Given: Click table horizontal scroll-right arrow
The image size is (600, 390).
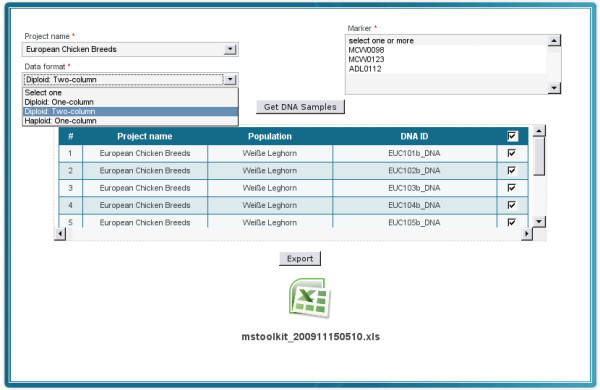Looking at the screenshot, I should coord(527,233).
